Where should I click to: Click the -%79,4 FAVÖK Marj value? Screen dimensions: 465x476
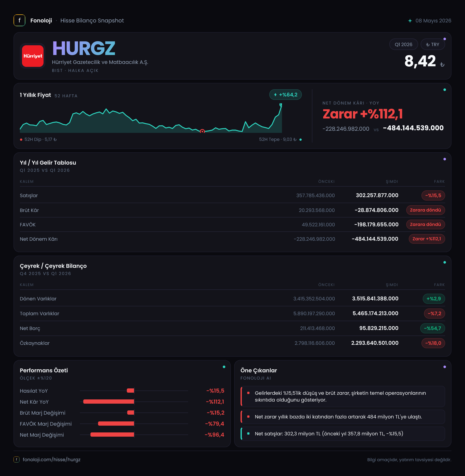click(x=215, y=424)
